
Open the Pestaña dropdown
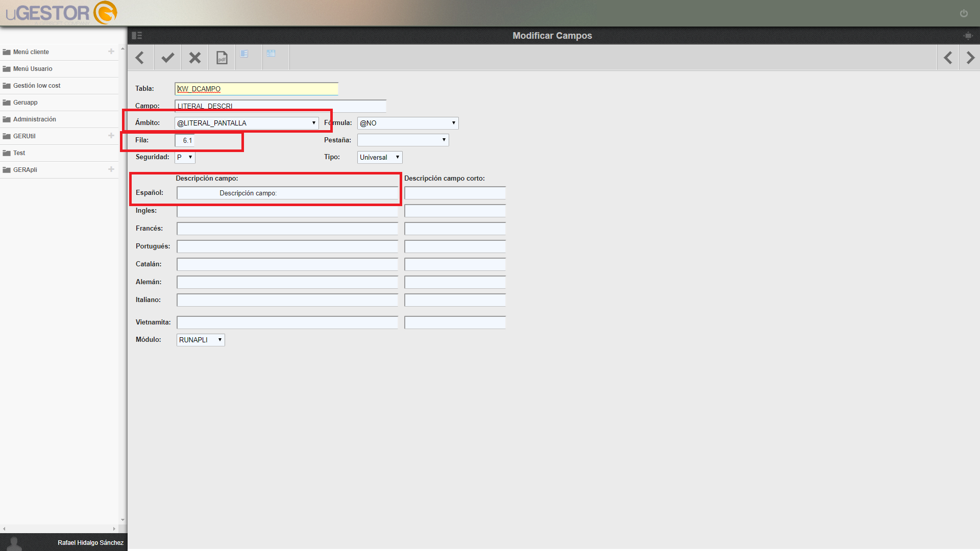point(403,140)
